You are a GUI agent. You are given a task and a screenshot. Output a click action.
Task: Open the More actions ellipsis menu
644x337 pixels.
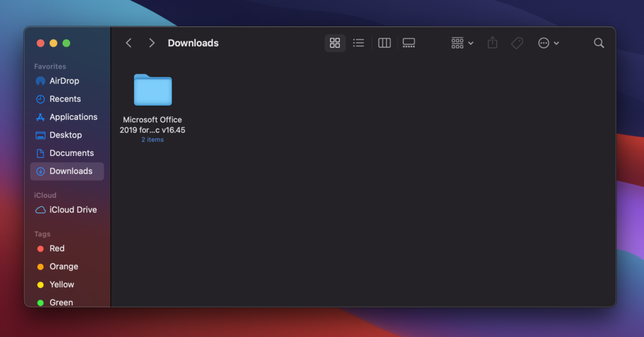tap(548, 43)
